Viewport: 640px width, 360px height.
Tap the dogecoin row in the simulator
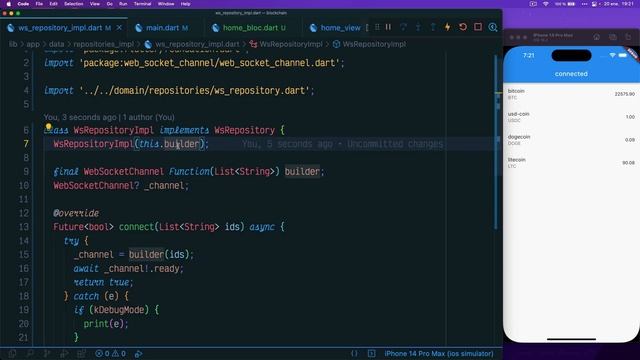[571, 140]
